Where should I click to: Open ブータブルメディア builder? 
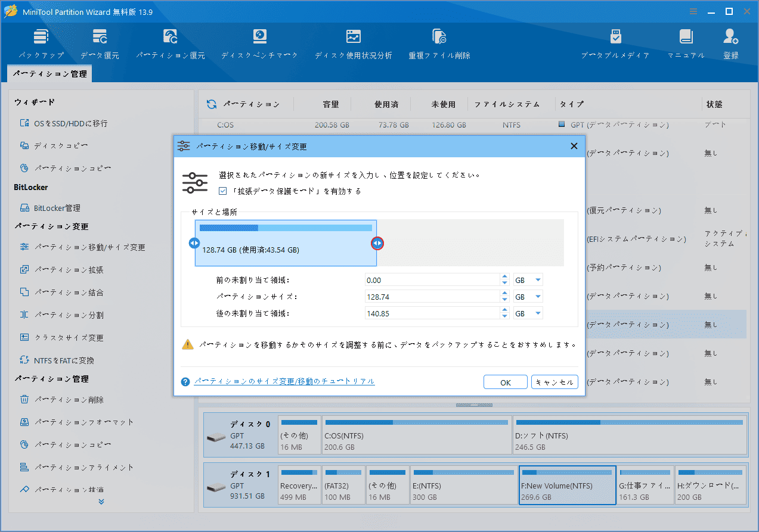[615, 43]
